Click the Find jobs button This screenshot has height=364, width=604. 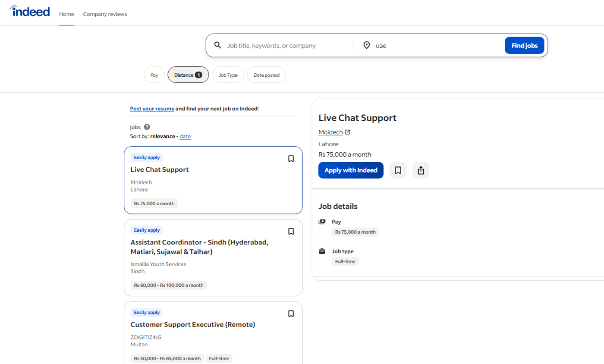[525, 45]
